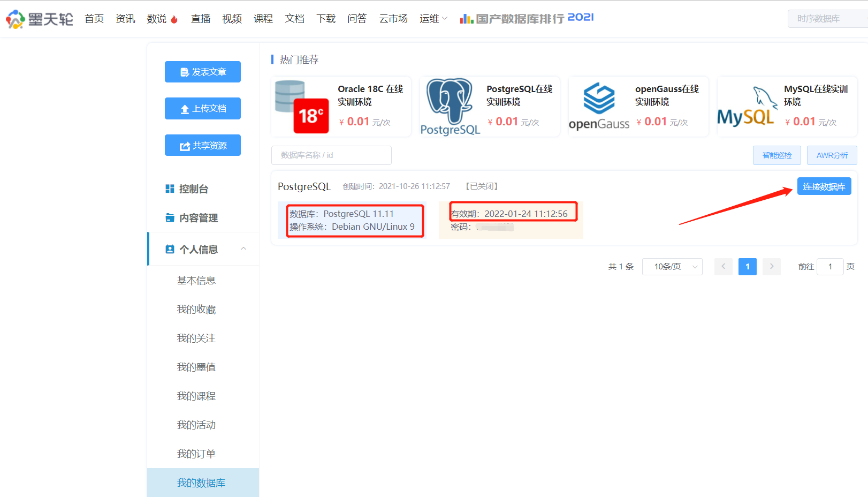The height and width of the screenshot is (497, 868).
Task: Go to next page arrow
Action: click(772, 266)
